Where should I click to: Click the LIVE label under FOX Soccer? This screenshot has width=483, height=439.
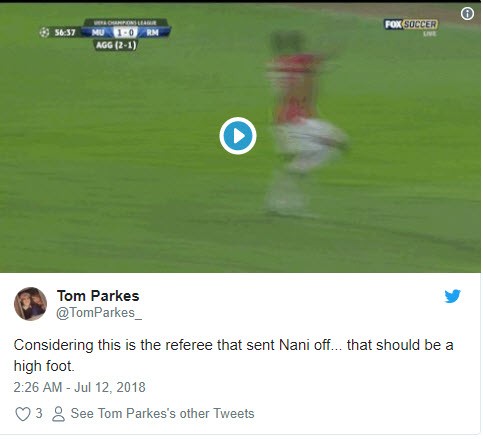[430, 34]
